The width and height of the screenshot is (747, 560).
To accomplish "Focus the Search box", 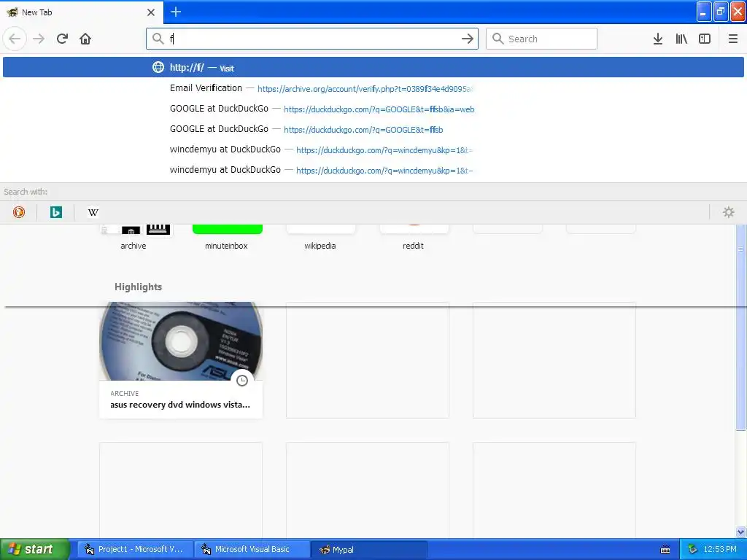I will [542, 39].
